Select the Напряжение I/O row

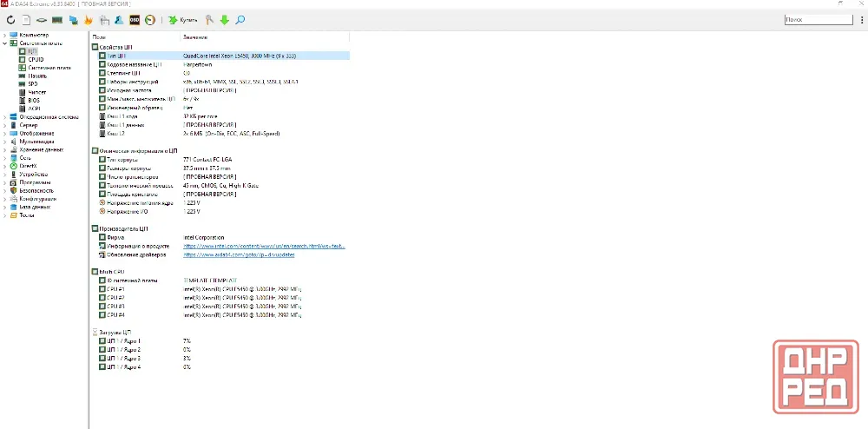click(224, 211)
